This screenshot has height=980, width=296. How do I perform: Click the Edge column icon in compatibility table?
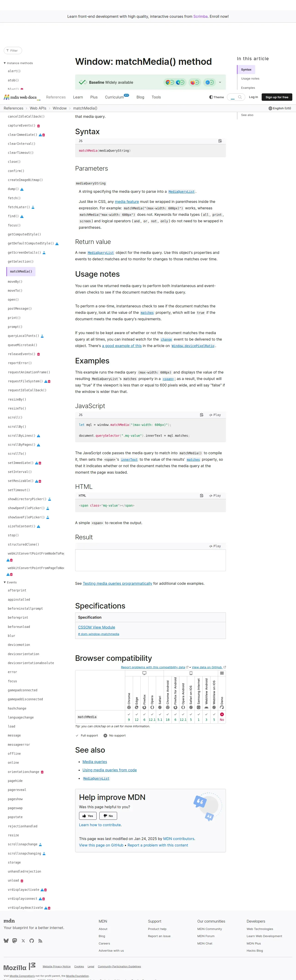tap(136, 707)
